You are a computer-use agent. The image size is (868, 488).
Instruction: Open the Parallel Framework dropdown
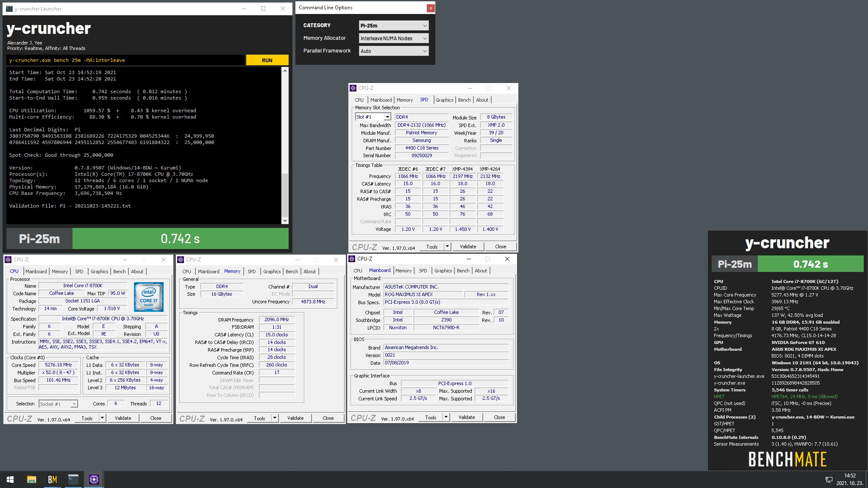click(394, 51)
